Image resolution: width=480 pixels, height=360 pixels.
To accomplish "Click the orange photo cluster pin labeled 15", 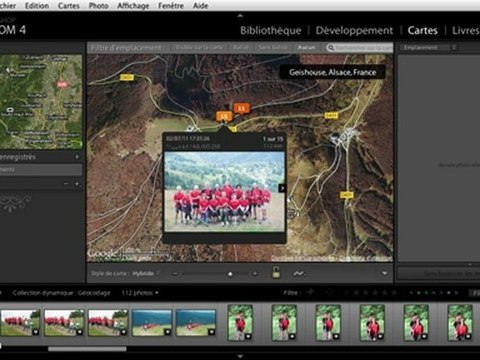I will 224,117.
